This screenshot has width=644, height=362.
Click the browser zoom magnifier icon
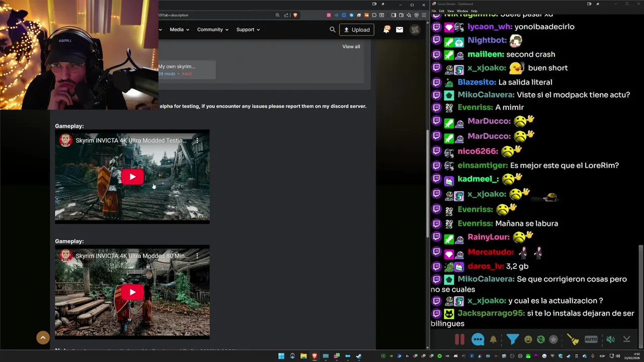277,15
